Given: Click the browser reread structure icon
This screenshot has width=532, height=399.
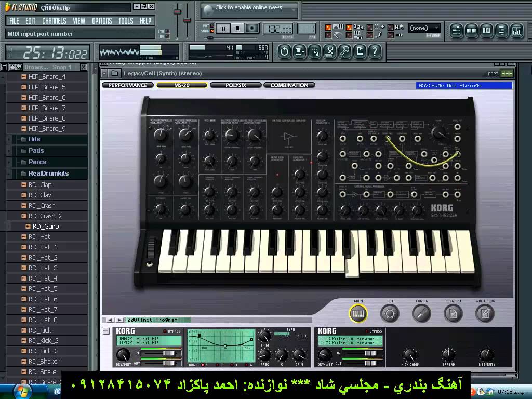Looking at the screenshot, I should pyautogui.click(x=19, y=67).
